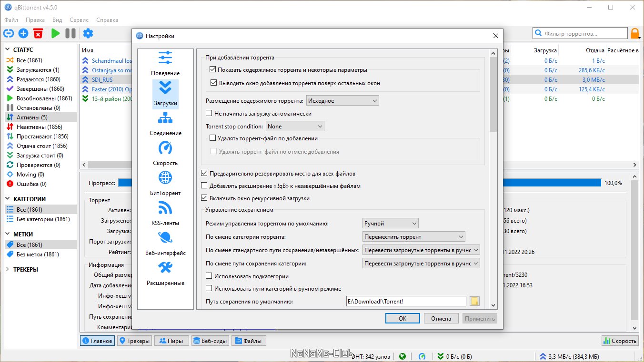644x362 pixels.
Task: Open the 'Размещение содержимого торрента' dropdown
Action: (x=342, y=101)
